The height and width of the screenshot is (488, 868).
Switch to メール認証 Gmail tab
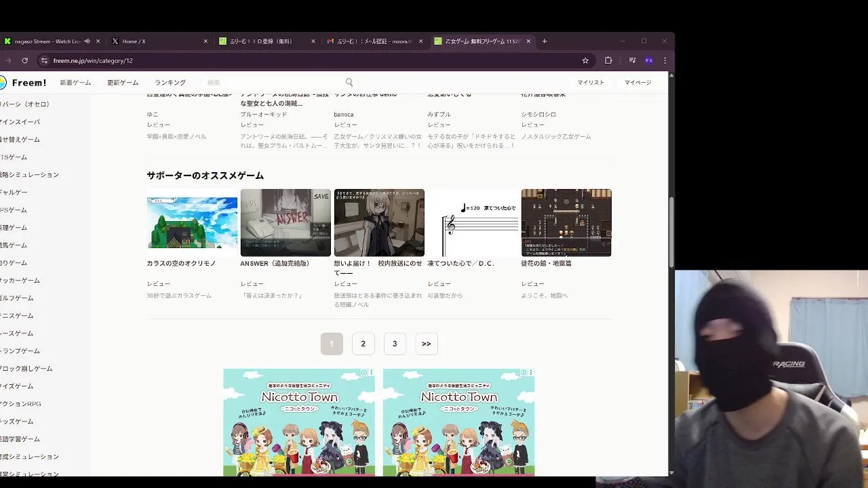point(374,41)
